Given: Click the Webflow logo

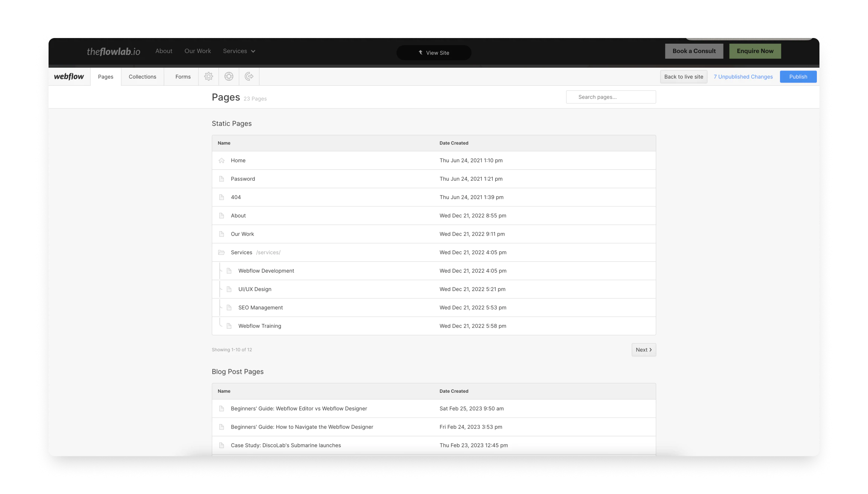Looking at the screenshot, I should (69, 76).
